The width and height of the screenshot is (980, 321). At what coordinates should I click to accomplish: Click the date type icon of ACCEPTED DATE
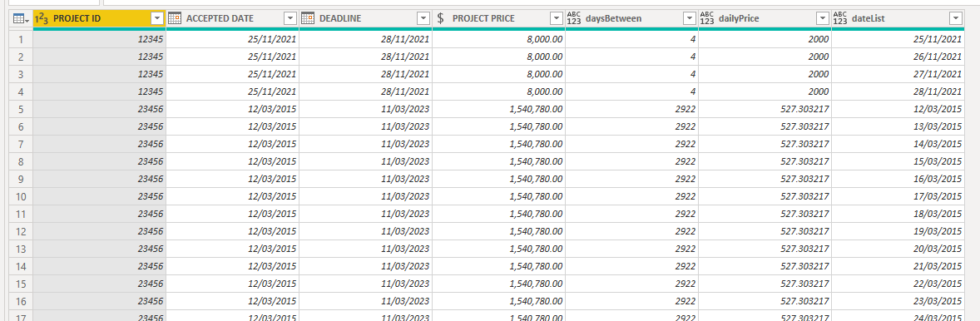175,19
